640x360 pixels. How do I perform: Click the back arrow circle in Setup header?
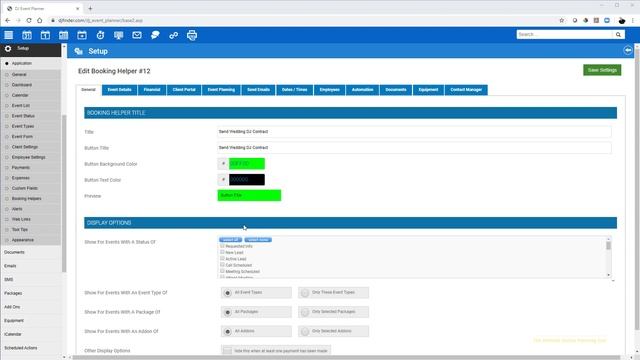[x=628, y=50]
